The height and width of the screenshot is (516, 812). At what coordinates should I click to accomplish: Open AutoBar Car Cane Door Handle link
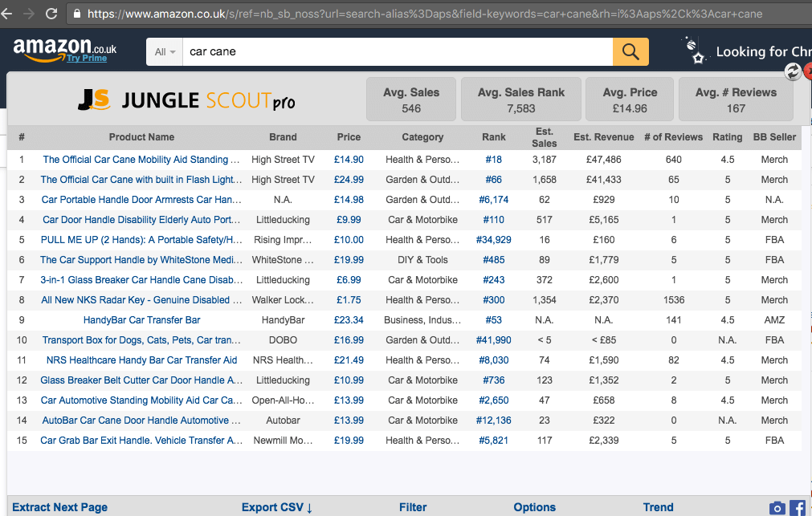click(141, 421)
